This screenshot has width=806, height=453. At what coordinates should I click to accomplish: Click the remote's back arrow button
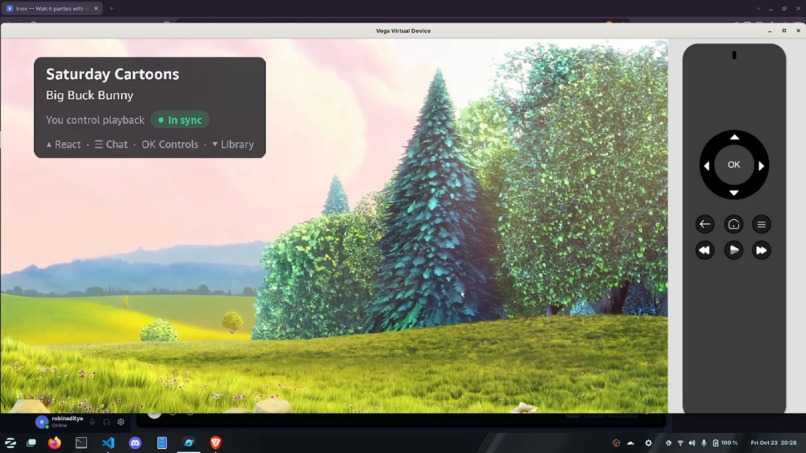(x=705, y=224)
